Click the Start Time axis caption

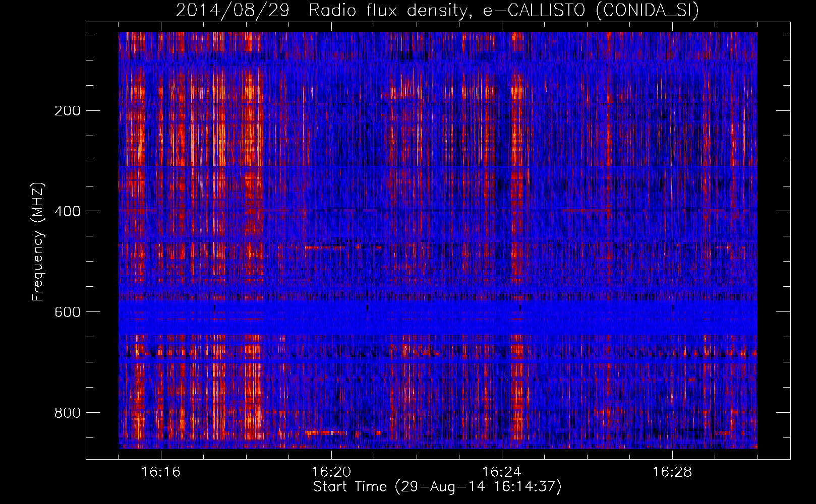(x=437, y=487)
